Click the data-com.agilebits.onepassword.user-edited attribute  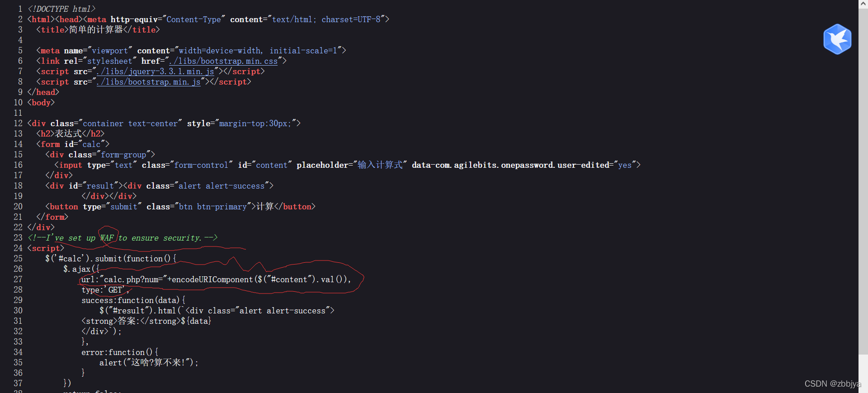click(510, 165)
